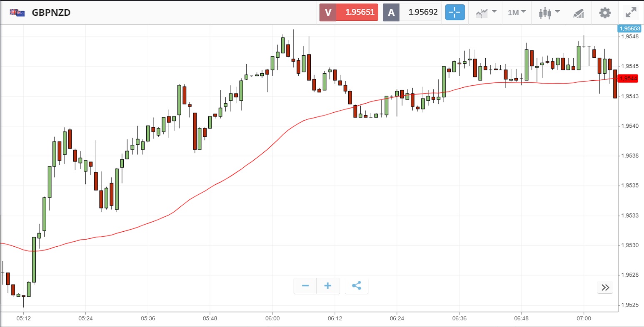The height and width of the screenshot is (327, 644).
Task: Share the chart via share icon
Action: coord(357,286)
